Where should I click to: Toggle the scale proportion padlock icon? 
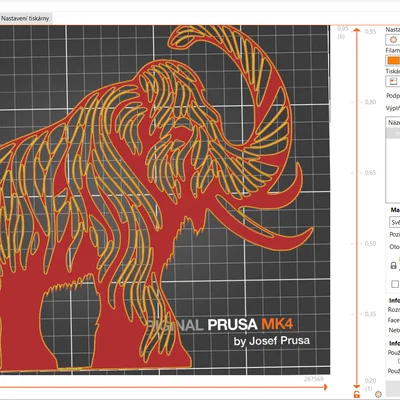393,265
